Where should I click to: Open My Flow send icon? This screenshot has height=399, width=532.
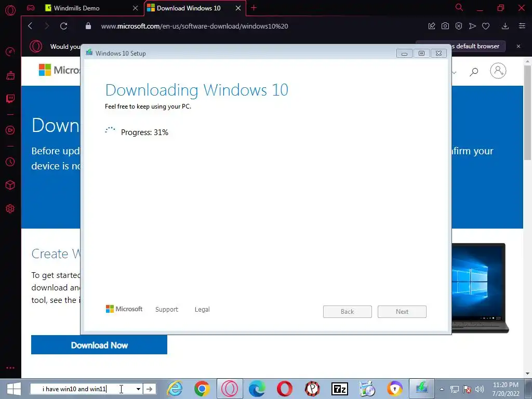(x=472, y=26)
